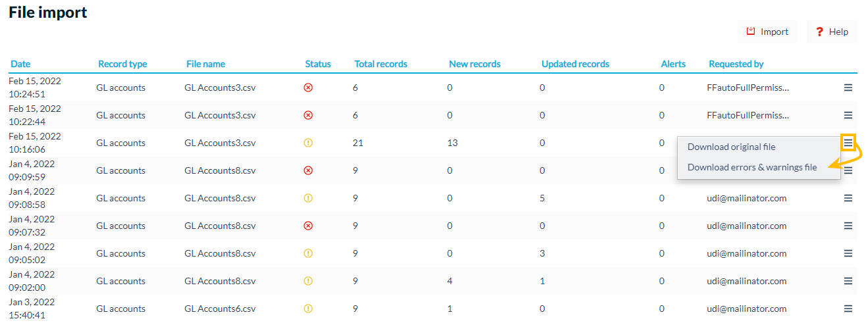Click updated records 5 in 09:08:58 row

pyautogui.click(x=542, y=198)
